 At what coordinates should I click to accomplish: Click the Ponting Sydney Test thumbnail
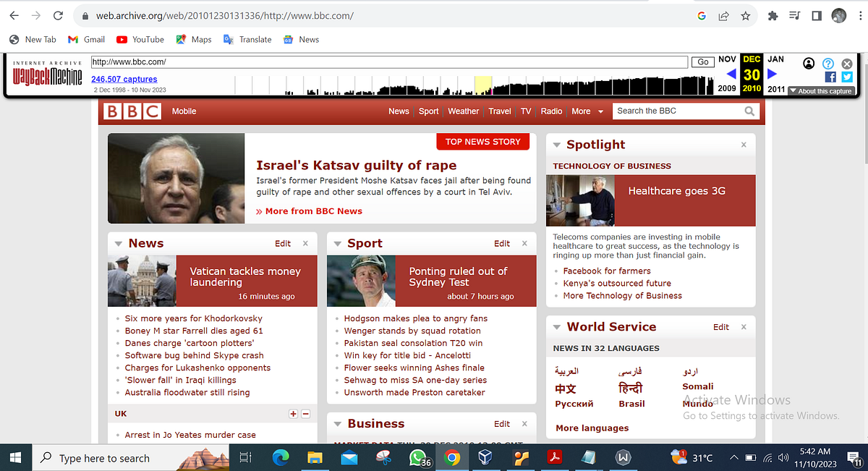(361, 281)
